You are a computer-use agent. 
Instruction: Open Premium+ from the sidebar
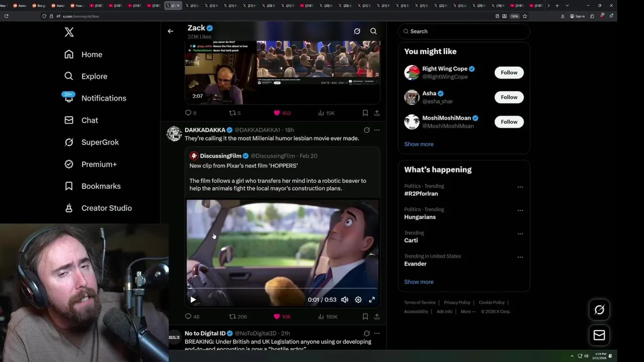pos(91,164)
